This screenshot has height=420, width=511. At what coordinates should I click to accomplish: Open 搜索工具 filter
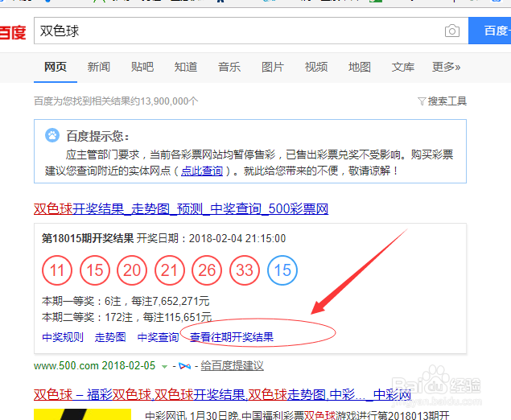pyautogui.click(x=442, y=101)
